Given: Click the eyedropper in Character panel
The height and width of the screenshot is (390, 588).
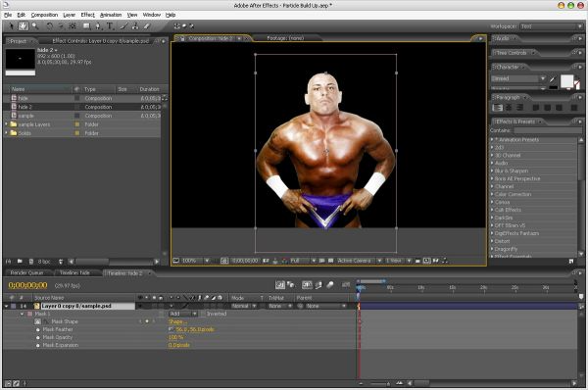Looking at the screenshot, I should [552, 79].
